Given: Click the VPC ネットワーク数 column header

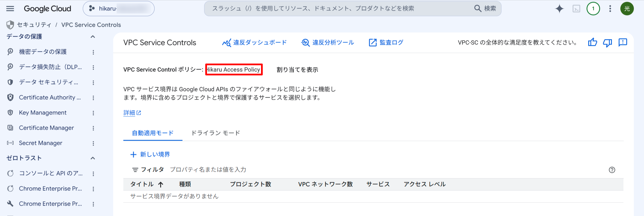Looking at the screenshot, I should tap(326, 184).
